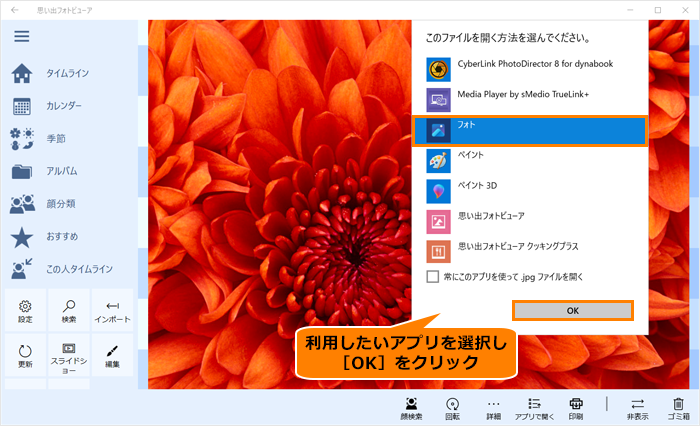The image size is (700, 426).
Task: Open the アルバム folder icon
Action: coord(21,171)
